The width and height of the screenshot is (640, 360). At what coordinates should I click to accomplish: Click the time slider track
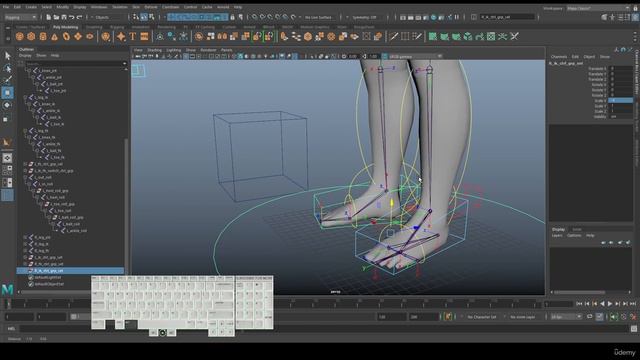click(273, 304)
